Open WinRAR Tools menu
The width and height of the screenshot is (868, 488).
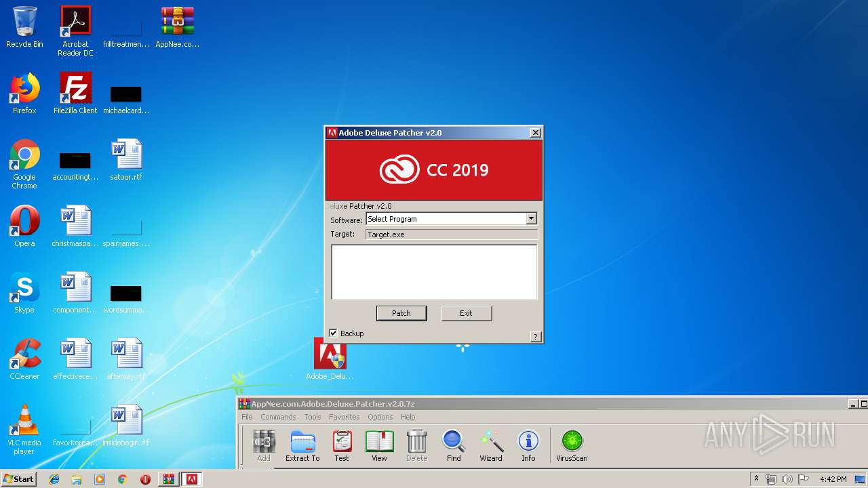tap(313, 417)
